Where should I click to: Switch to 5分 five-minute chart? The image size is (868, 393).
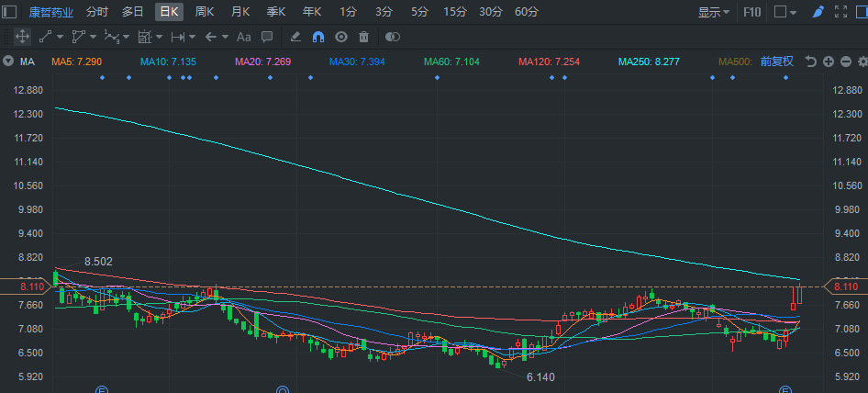pyautogui.click(x=419, y=12)
